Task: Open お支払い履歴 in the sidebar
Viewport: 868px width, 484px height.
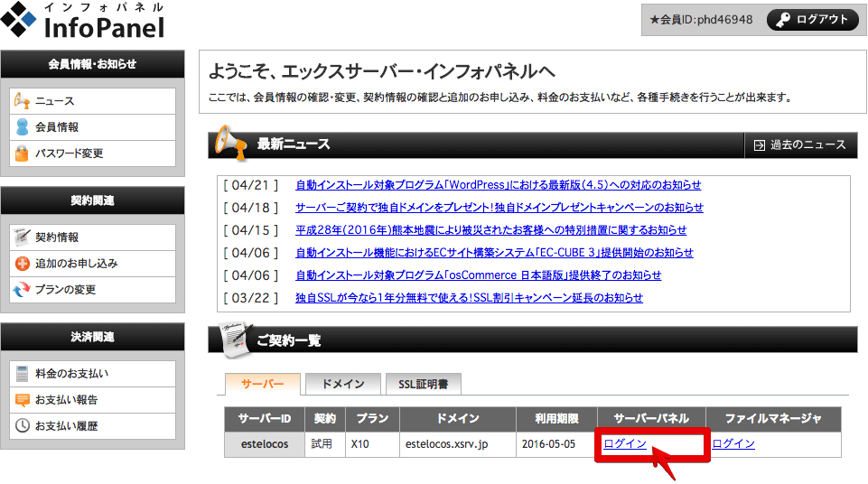Action: pyautogui.click(x=92, y=426)
